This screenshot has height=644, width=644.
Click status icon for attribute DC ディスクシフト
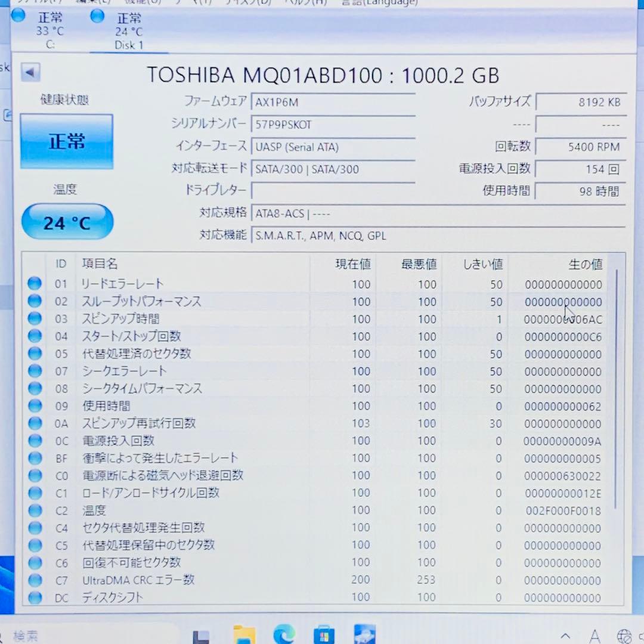click(x=35, y=597)
